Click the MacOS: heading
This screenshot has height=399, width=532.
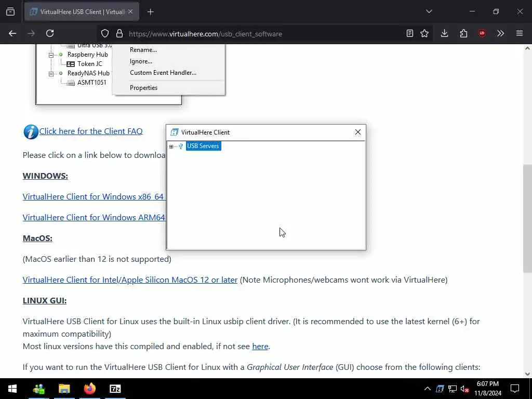click(37, 238)
